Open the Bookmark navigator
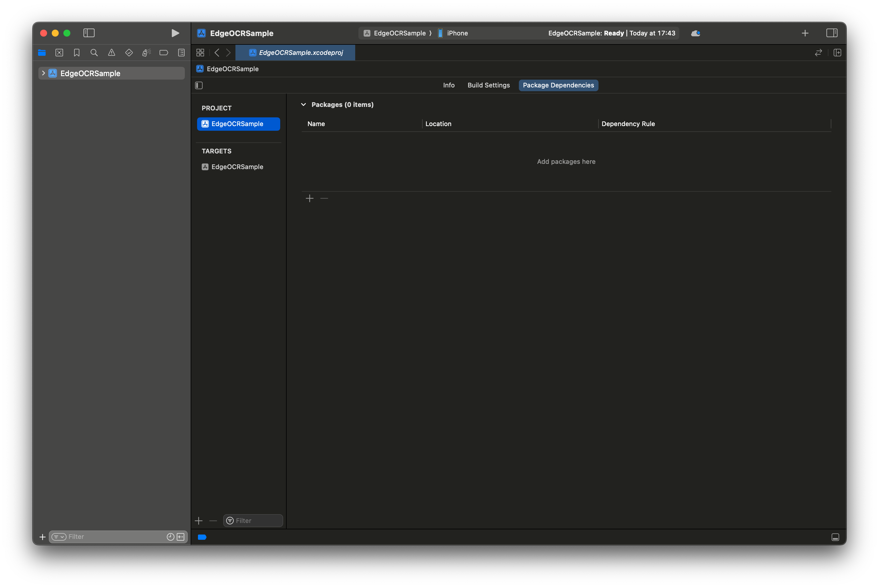The image size is (879, 588). [x=76, y=53]
